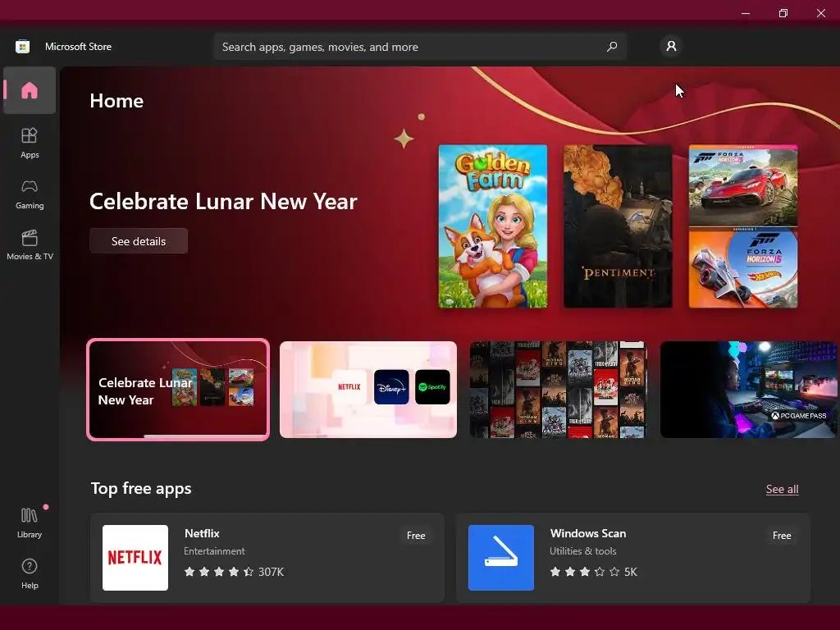Screen dimensions: 840x630
Task: Minimize the Microsoft Store window
Action: coord(745,13)
